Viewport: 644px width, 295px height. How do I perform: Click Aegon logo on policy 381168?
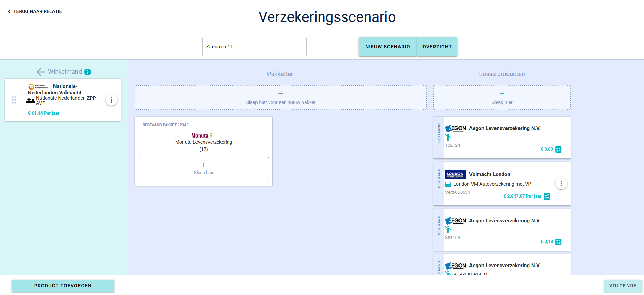click(455, 221)
